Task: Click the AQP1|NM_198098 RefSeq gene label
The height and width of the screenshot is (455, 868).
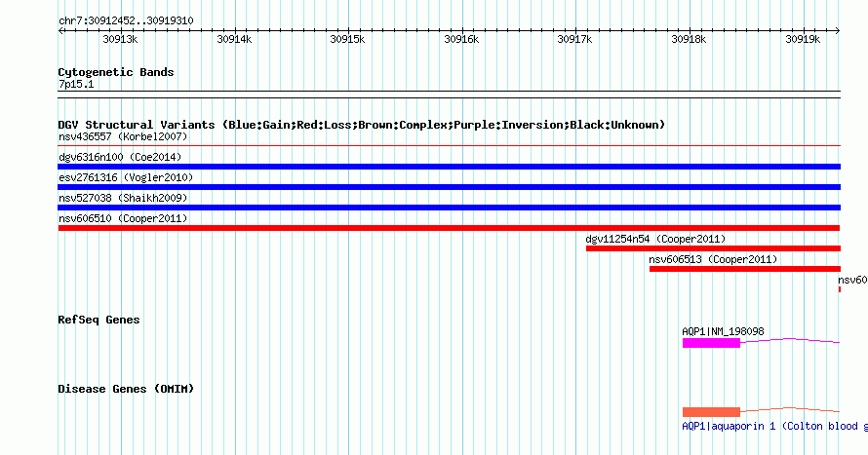Action: click(x=723, y=331)
